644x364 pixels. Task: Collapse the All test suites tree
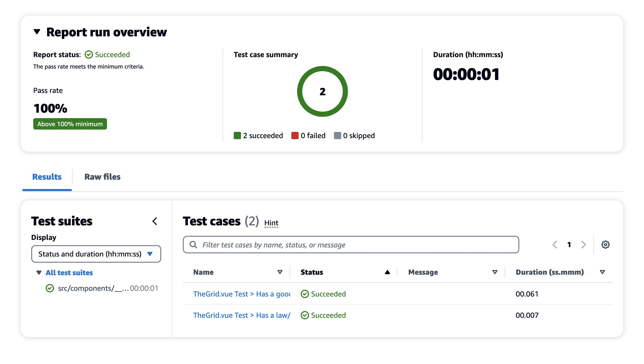pyautogui.click(x=38, y=273)
